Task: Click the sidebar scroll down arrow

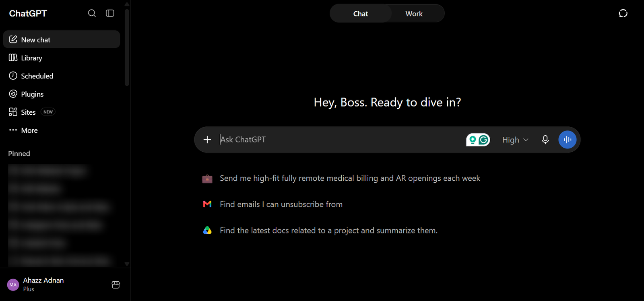Action: [x=127, y=264]
